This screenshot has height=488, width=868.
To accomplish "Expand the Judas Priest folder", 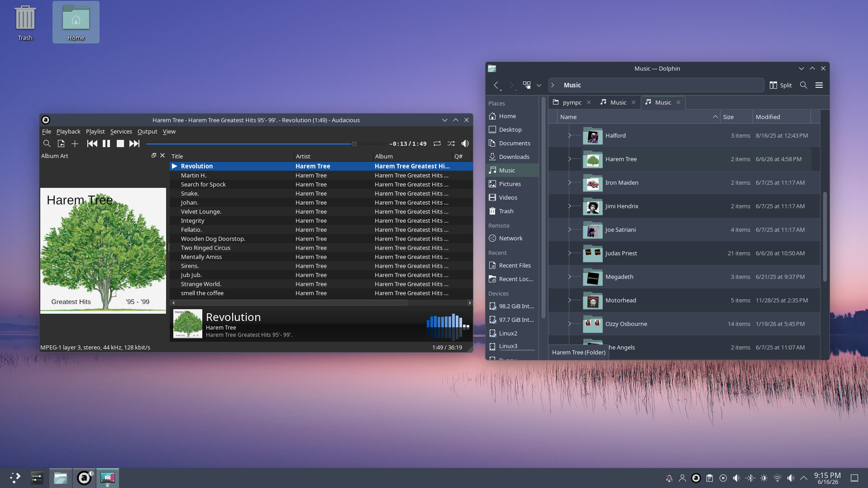I will (x=569, y=253).
